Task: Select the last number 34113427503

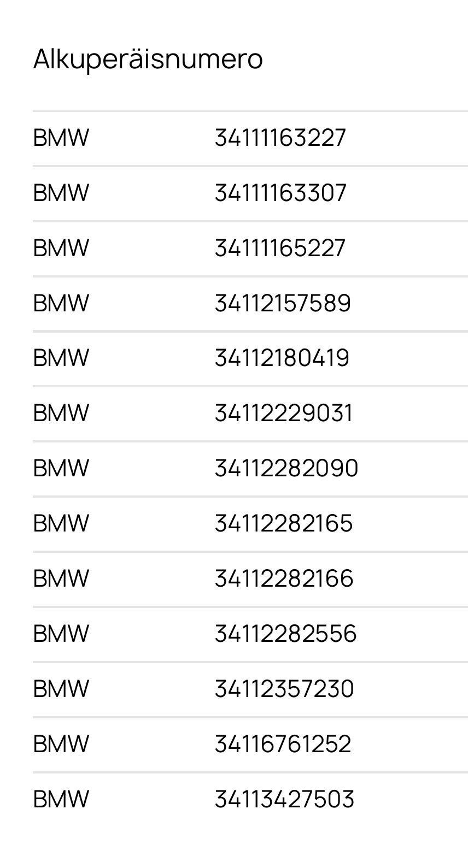Action: (284, 799)
